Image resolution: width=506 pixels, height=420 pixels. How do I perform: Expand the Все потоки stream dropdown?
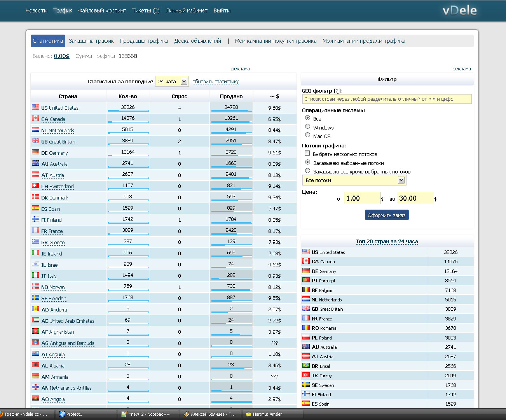401,180
